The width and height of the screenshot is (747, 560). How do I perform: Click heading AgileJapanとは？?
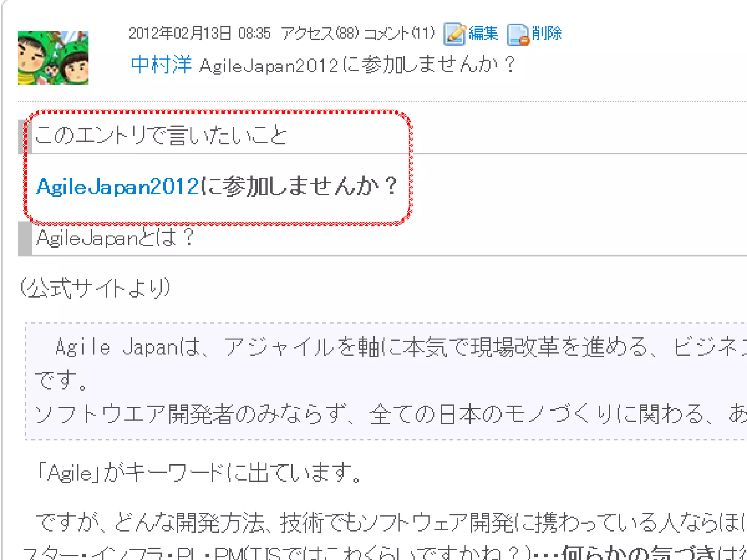(x=115, y=238)
